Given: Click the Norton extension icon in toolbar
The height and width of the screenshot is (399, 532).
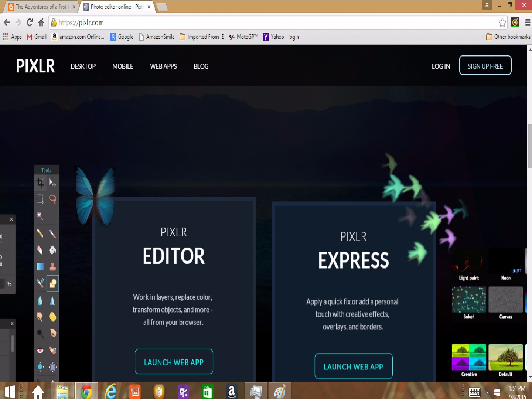Looking at the screenshot, I should point(515,23).
